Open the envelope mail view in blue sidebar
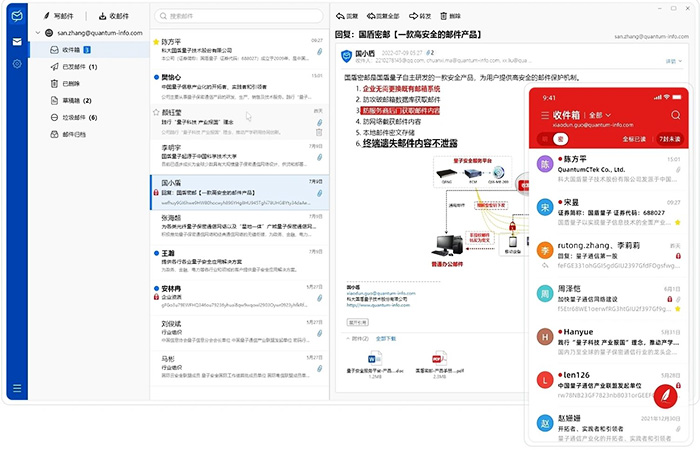Image resolution: width=700 pixels, height=450 pixels. point(17,42)
